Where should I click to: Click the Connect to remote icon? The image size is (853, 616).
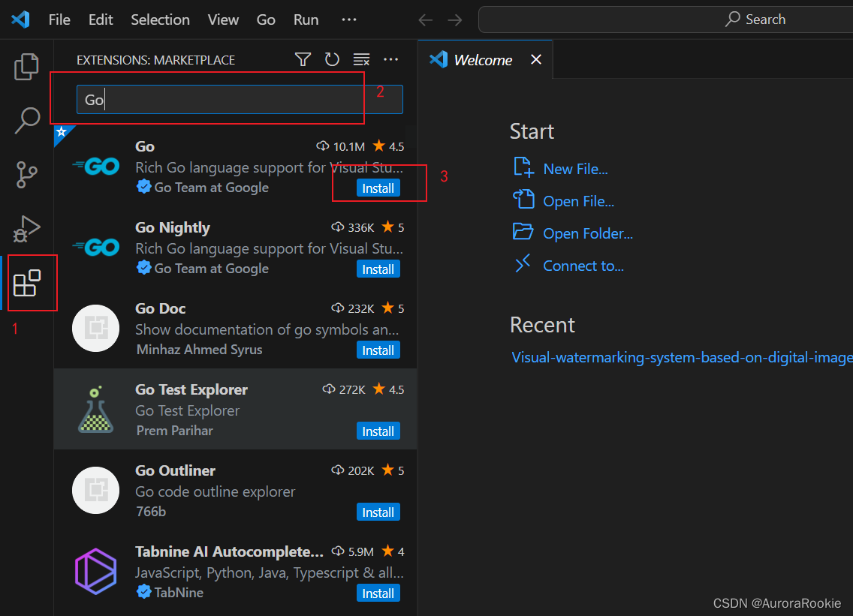pos(523,263)
